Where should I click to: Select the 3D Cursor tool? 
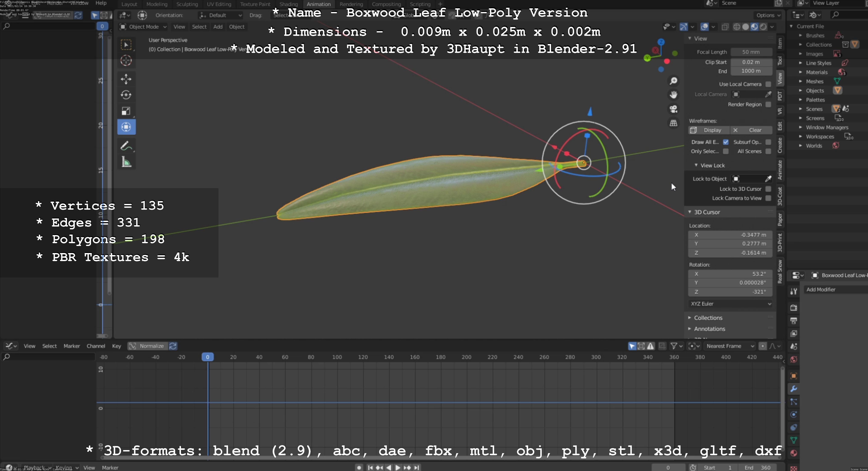pos(126,61)
